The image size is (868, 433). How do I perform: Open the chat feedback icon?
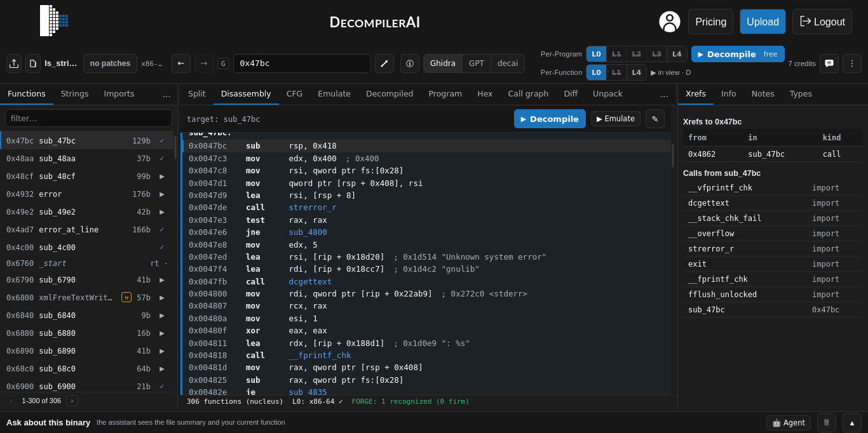[x=829, y=63]
